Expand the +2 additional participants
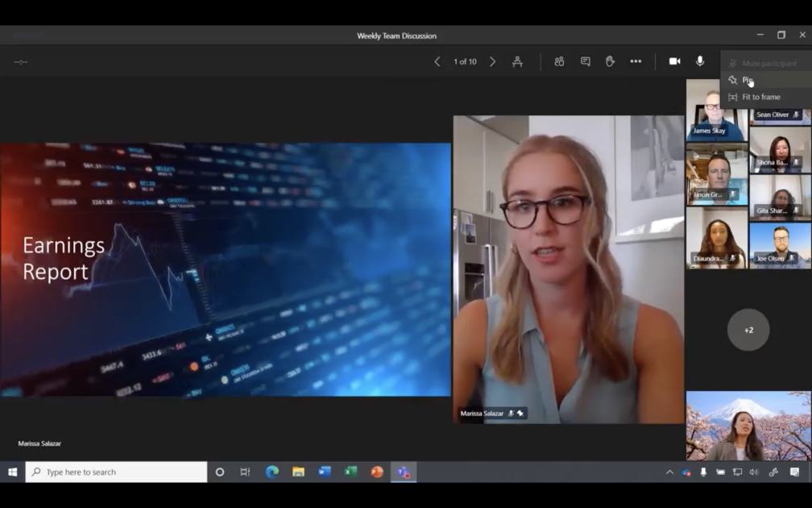The height and width of the screenshot is (508, 812). (x=748, y=329)
